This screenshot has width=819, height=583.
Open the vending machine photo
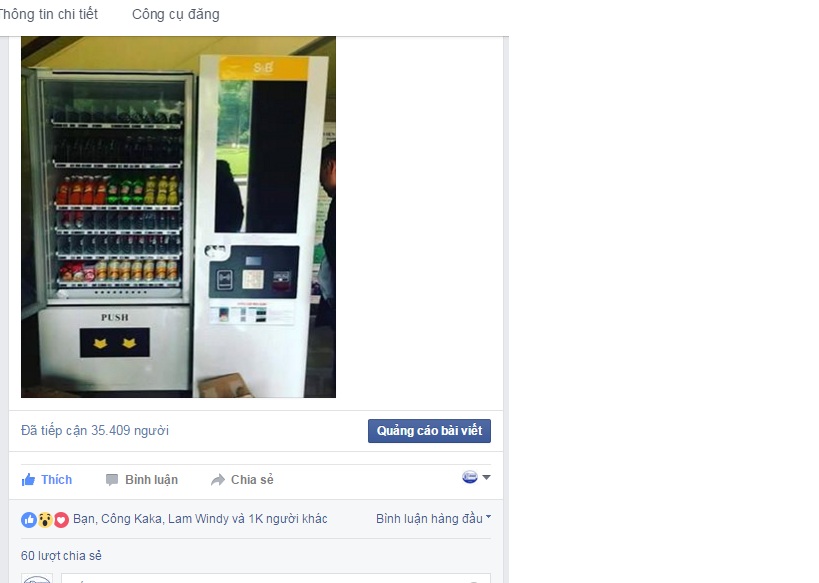click(178, 217)
